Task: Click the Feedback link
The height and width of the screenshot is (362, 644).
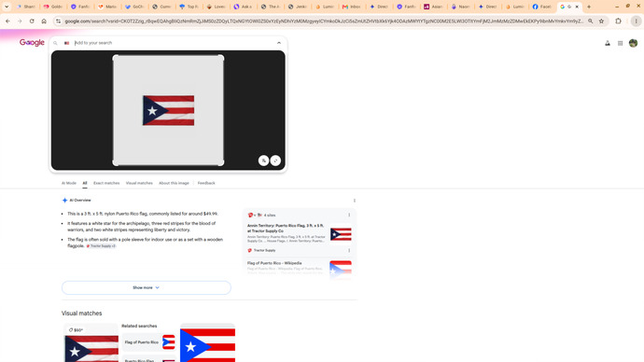Action: tap(206, 183)
